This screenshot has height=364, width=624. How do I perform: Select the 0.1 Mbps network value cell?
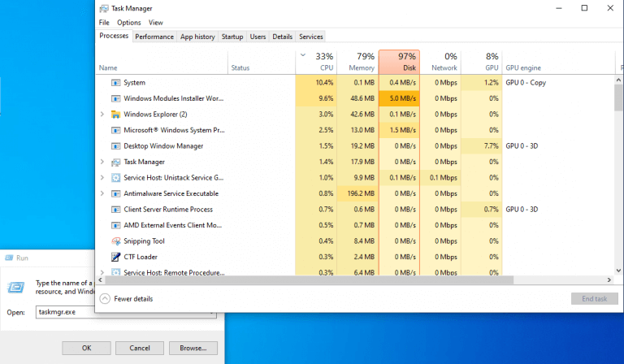pyautogui.click(x=440, y=177)
